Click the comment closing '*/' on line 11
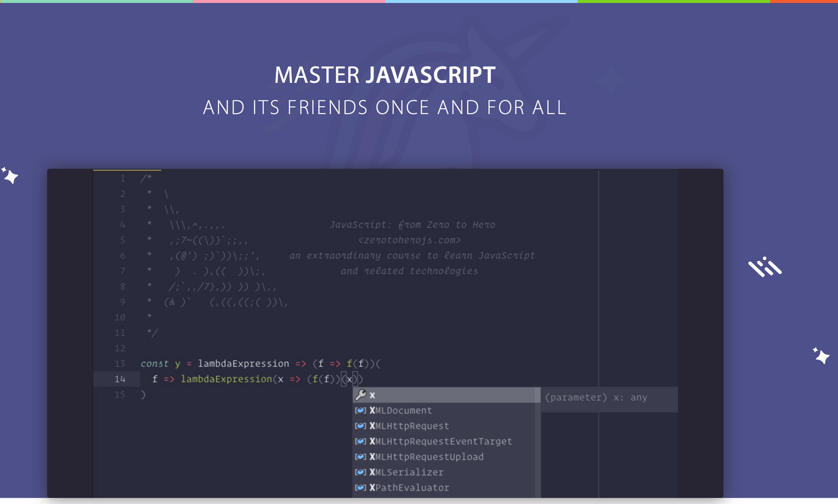This screenshot has width=838, height=504. pyautogui.click(x=152, y=333)
